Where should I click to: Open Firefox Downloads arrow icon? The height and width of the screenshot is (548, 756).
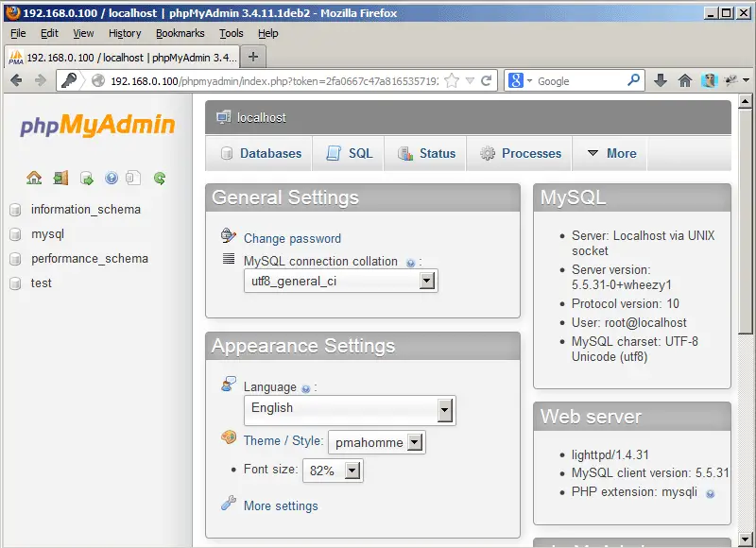(x=661, y=80)
